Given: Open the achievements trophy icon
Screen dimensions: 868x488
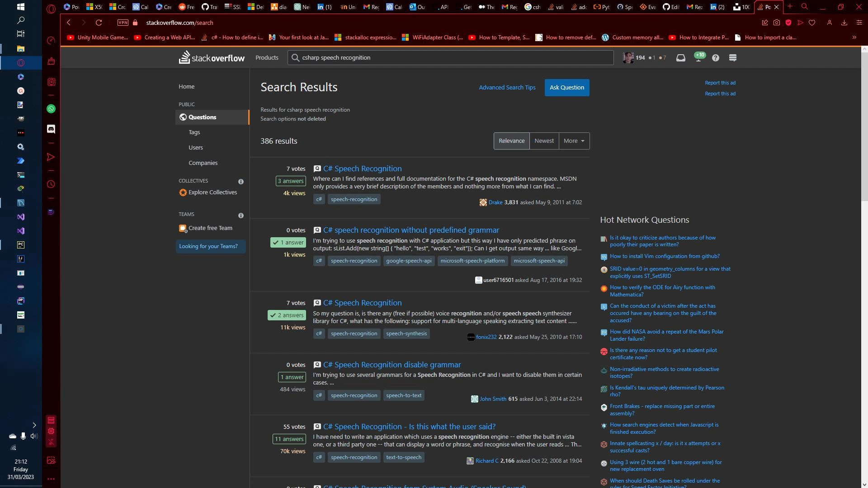Looking at the screenshot, I should 698,58.
